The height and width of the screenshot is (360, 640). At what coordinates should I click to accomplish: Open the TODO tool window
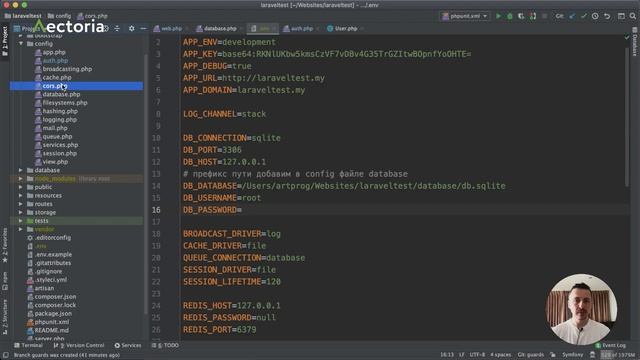pos(165,345)
